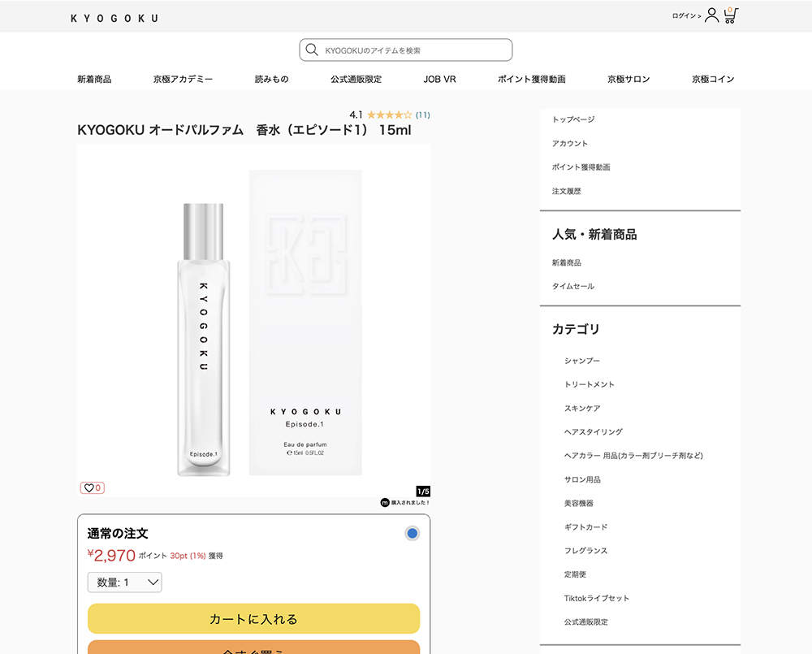Click the 30pt (1%) points text
This screenshot has width=812, height=654.
[188, 556]
